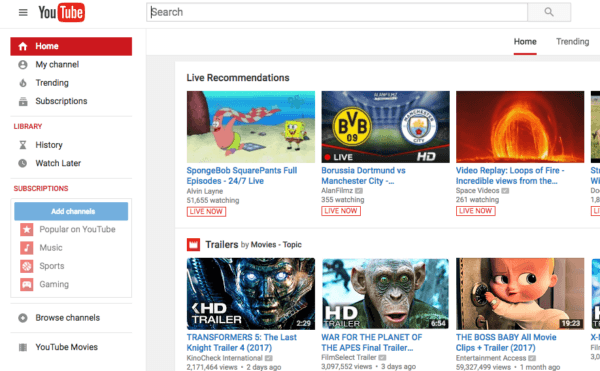This screenshot has height=371, width=600.
Task: Open Watch Later clock icon
Action: coord(23,163)
